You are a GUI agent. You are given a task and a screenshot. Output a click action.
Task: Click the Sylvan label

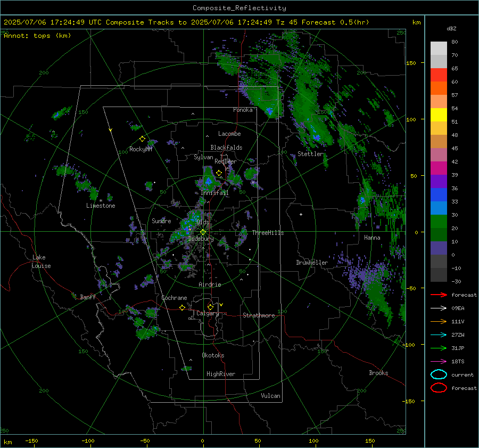[x=203, y=157]
